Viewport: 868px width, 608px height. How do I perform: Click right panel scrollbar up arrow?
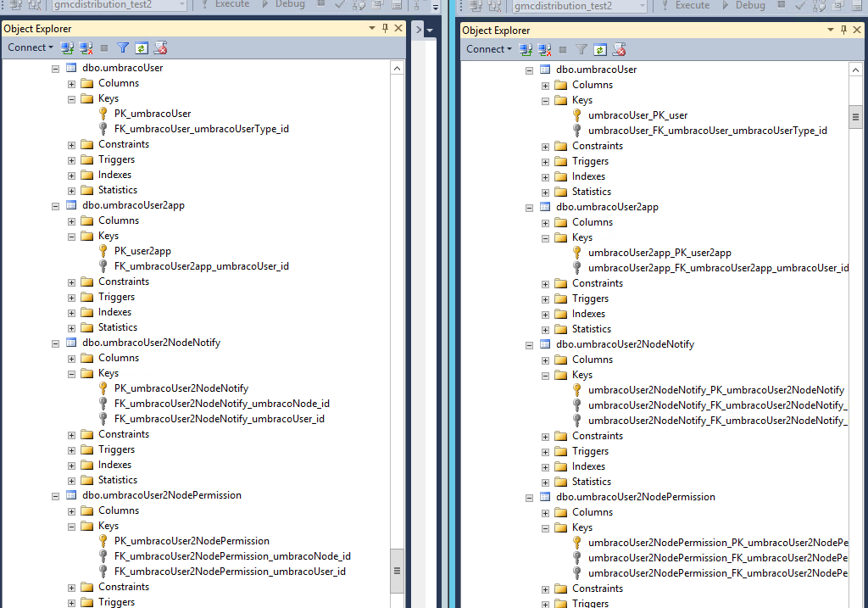point(855,70)
